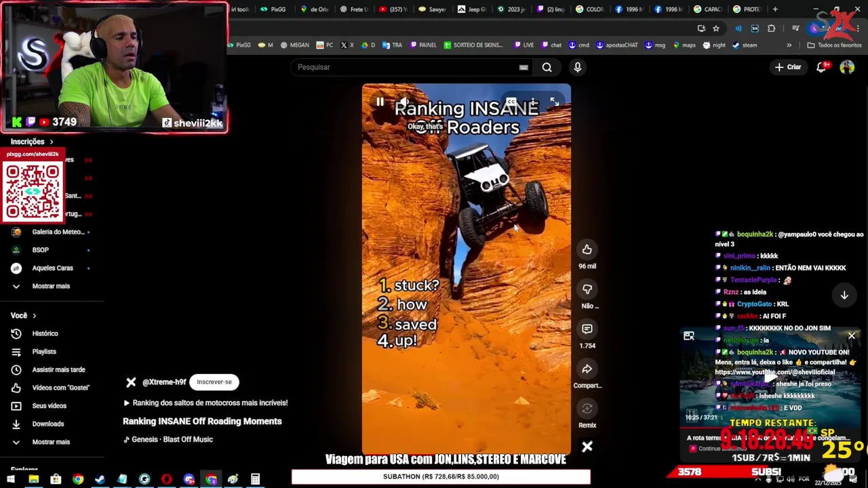The width and height of the screenshot is (868, 488).
Task: Open the browser extensions puzzle icon
Action: point(772,28)
